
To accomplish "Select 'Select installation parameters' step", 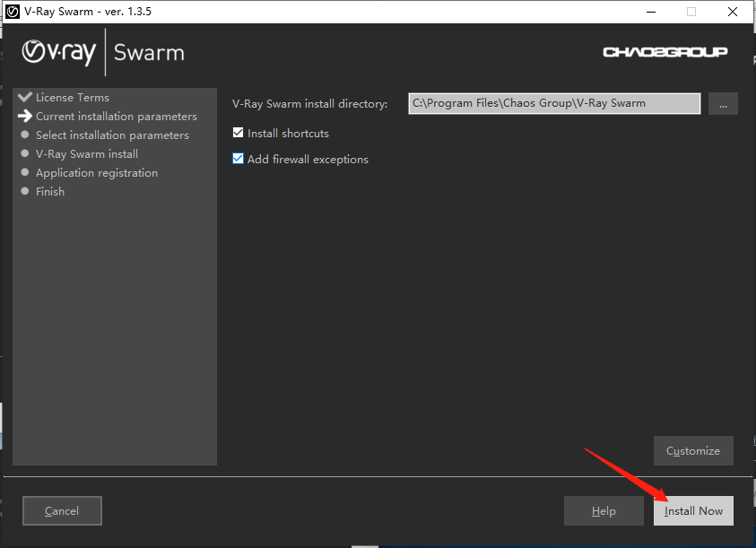I will pos(112,135).
